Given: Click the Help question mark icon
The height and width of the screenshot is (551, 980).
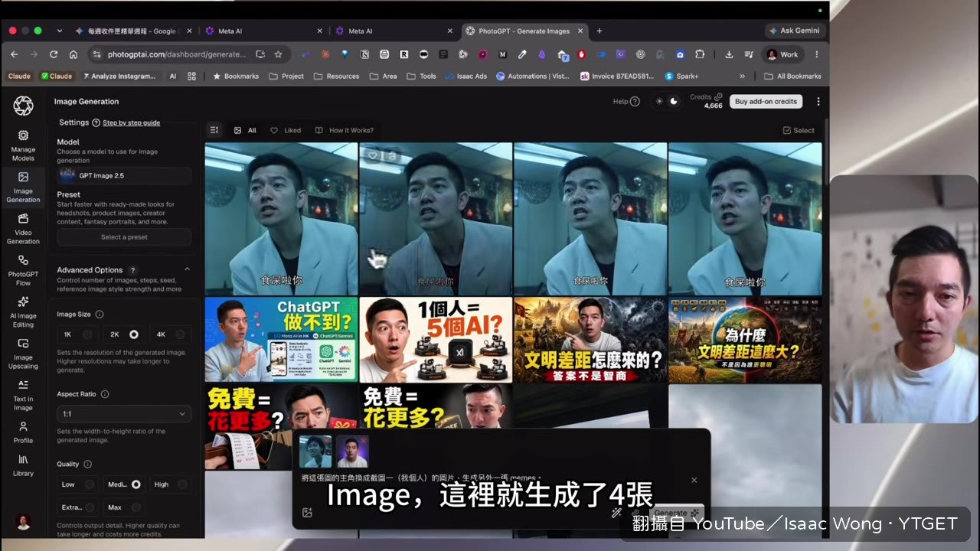Looking at the screenshot, I should pos(635,101).
